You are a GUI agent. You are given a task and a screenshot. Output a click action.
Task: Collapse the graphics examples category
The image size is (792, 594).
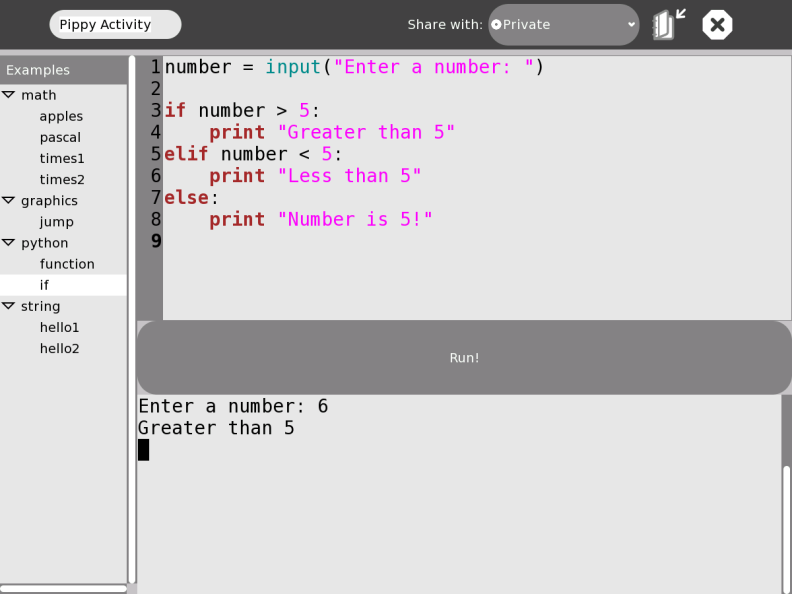click(9, 201)
